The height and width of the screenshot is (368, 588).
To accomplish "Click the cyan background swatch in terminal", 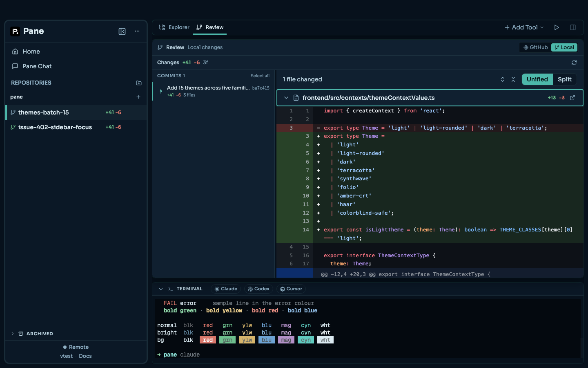I will pos(306,340).
